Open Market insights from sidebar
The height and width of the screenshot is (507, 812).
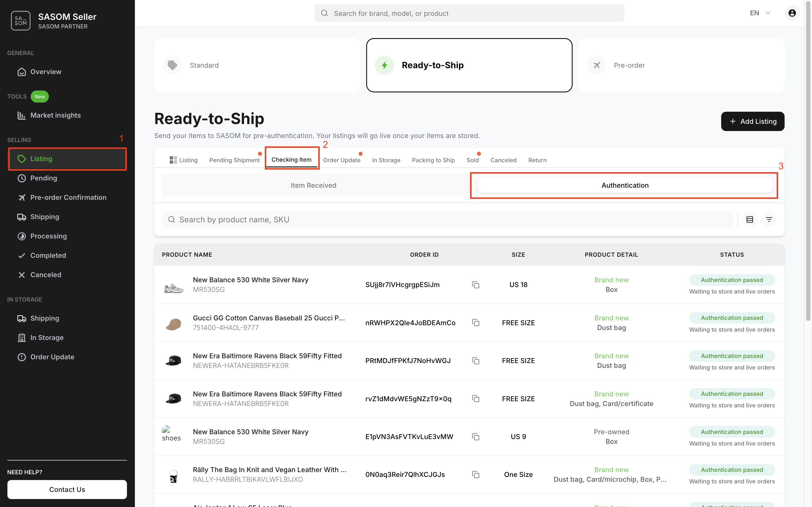coord(55,115)
